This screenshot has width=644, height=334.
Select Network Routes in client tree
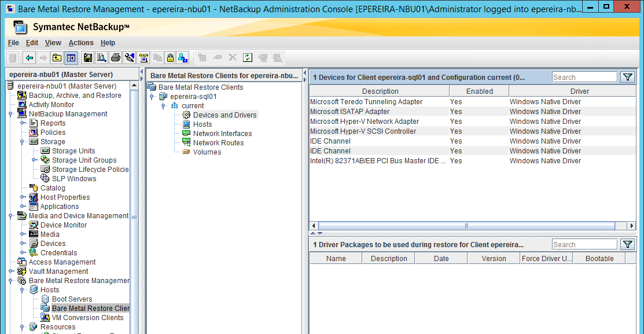(219, 143)
